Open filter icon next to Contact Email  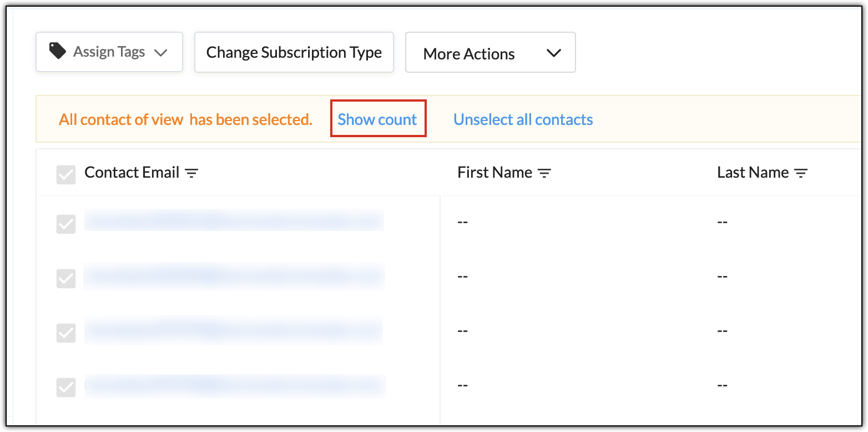[x=191, y=173]
